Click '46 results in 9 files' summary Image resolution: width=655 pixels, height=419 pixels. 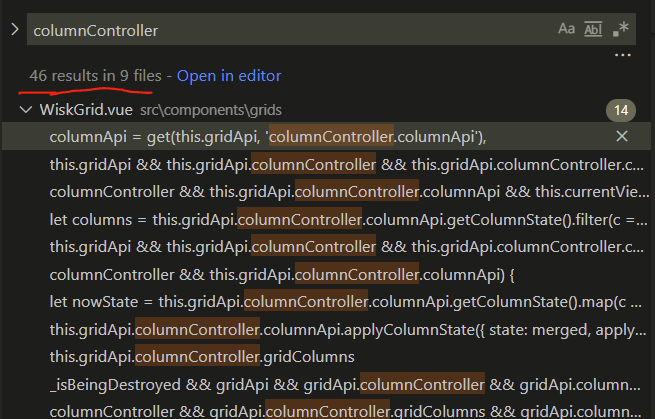[95, 76]
